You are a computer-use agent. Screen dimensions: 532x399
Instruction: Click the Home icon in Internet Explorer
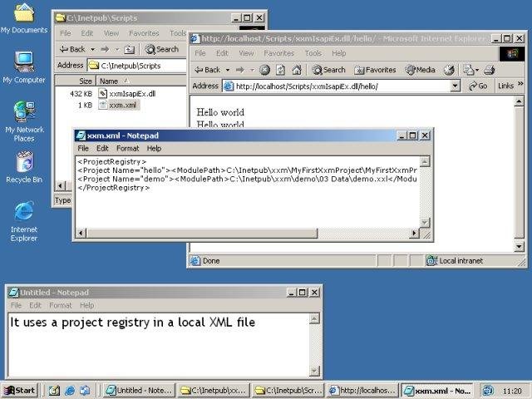(x=297, y=70)
